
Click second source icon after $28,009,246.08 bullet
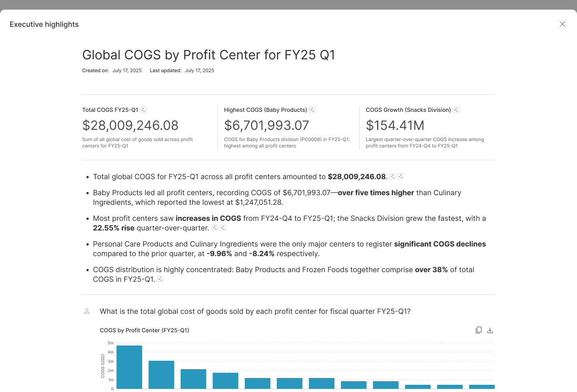(401, 176)
